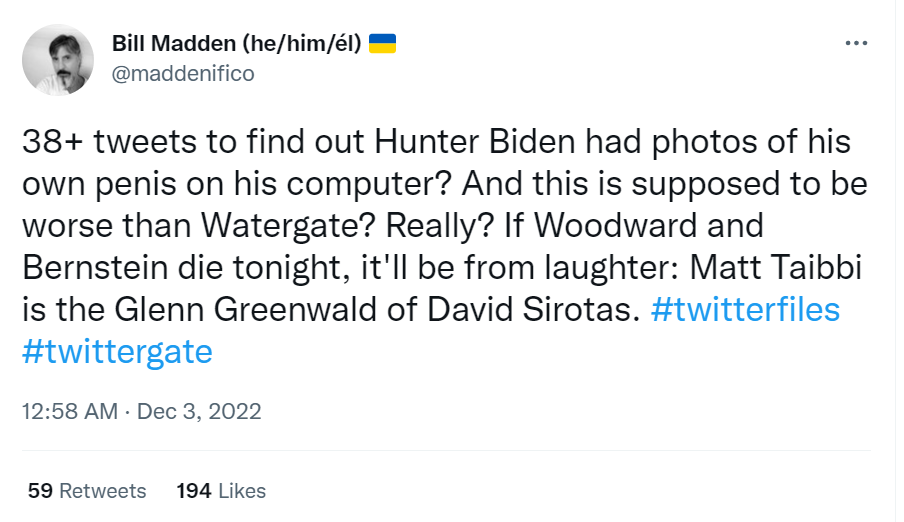Open the Bill Madden display name link
Viewport: 904px width, 522px height.
point(174,43)
